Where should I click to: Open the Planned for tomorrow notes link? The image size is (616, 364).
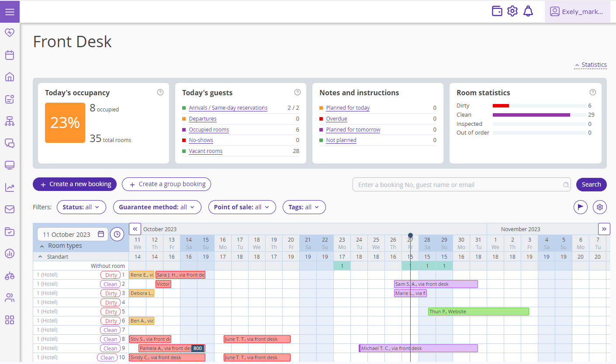[x=353, y=130]
